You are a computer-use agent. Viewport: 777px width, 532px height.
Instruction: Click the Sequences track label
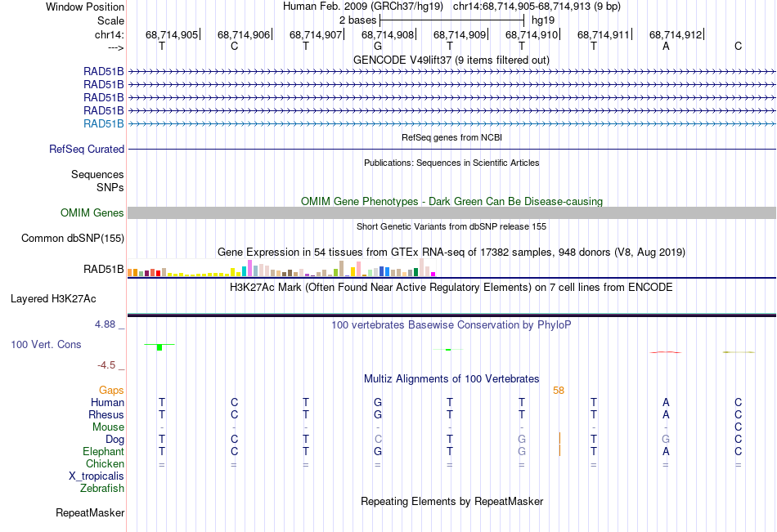(97, 174)
